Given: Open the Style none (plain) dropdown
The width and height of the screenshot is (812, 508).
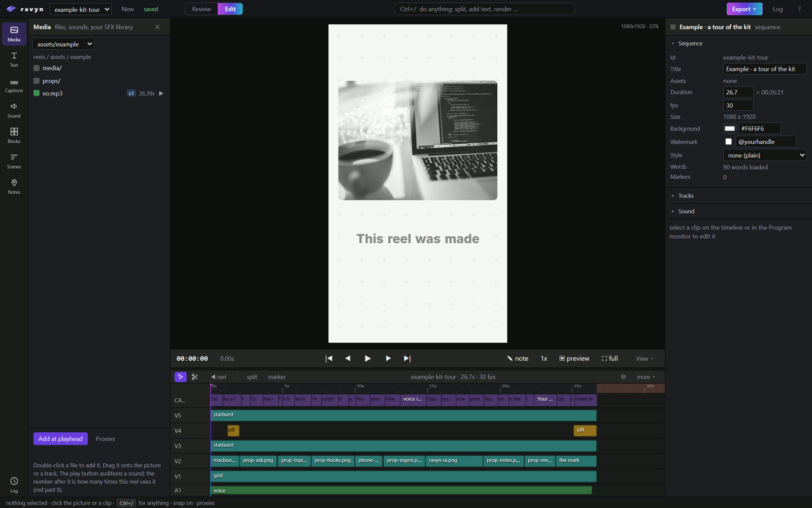Looking at the screenshot, I should [765, 155].
